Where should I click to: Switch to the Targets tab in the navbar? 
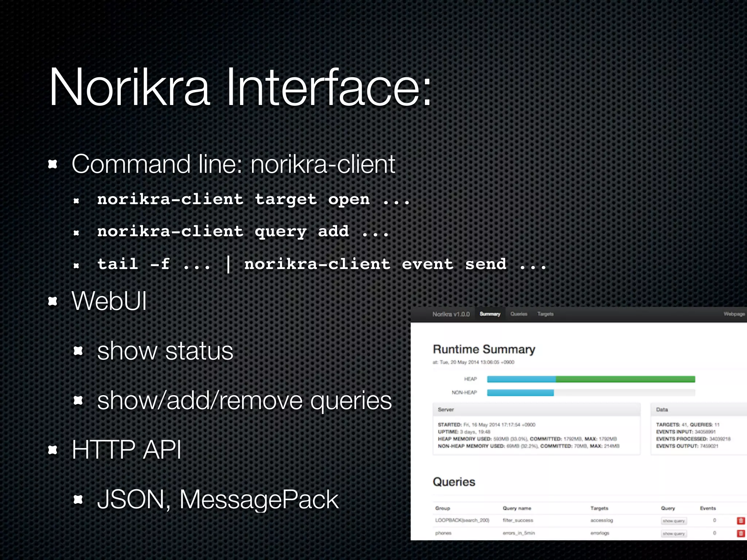(545, 314)
